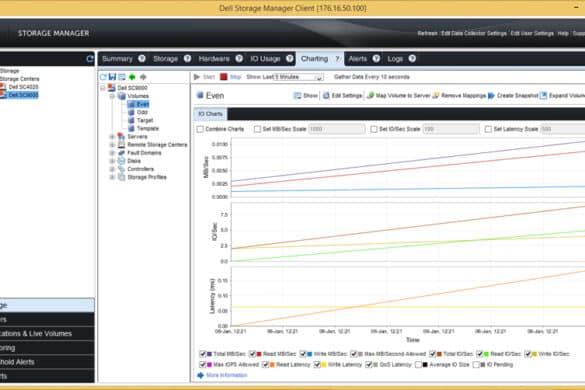
Task: Expand the Storage Profiles node
Action: (x=112, y=177)
